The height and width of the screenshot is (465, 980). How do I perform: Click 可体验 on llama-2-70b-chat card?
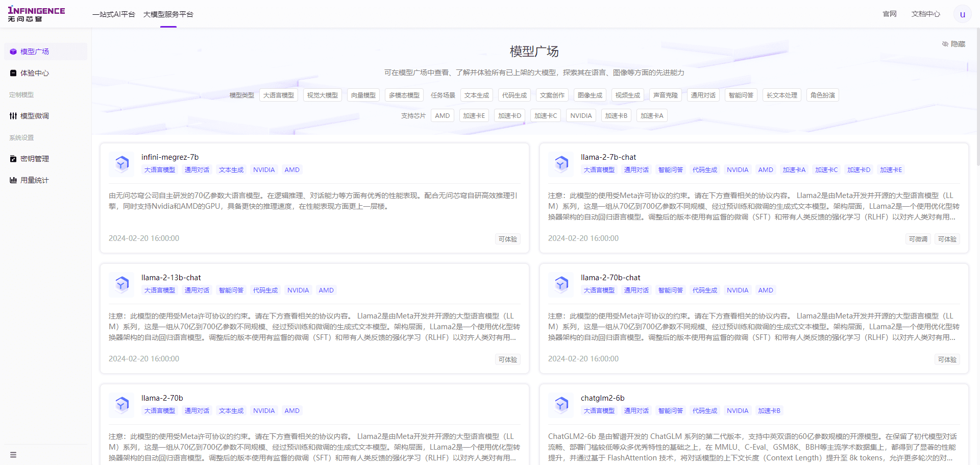tap(947, 359)
